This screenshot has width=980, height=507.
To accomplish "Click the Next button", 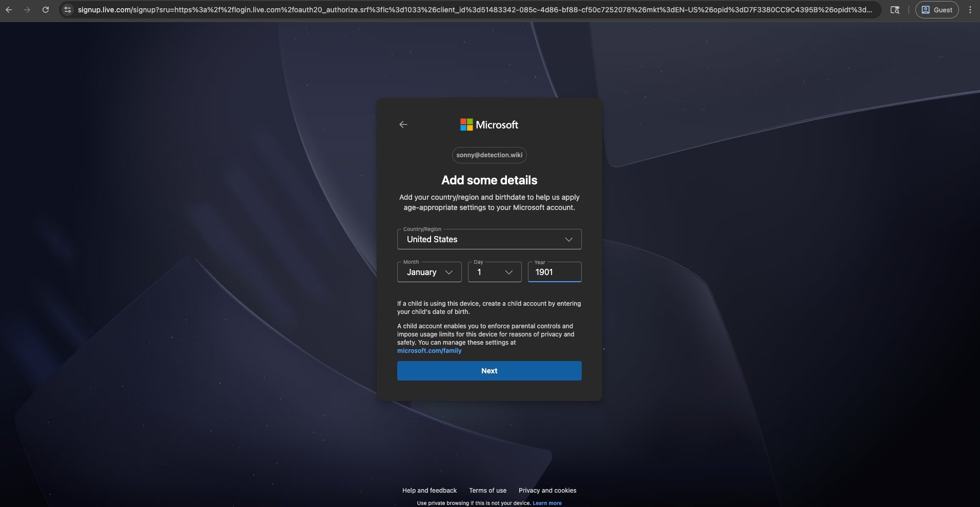I will point(489,371).
